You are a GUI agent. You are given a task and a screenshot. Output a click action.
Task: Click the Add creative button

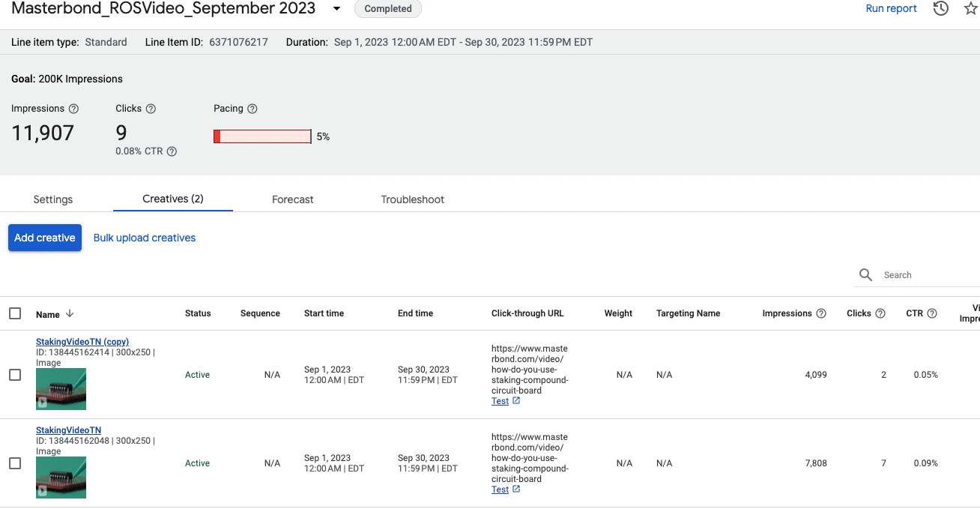pyautogui.click(x=44, y=237)
